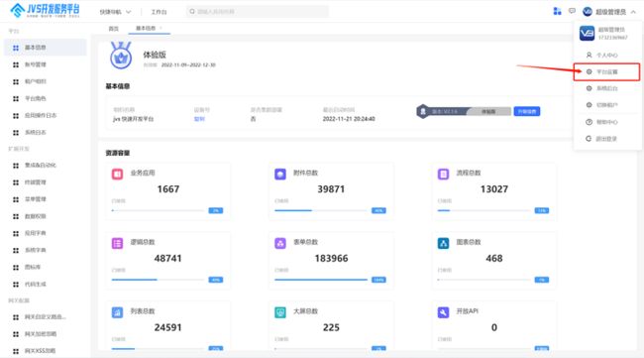Click the blue upgrade button next to 体验版 label
This screenshot has height=358, width=644.
coord(526,111)
